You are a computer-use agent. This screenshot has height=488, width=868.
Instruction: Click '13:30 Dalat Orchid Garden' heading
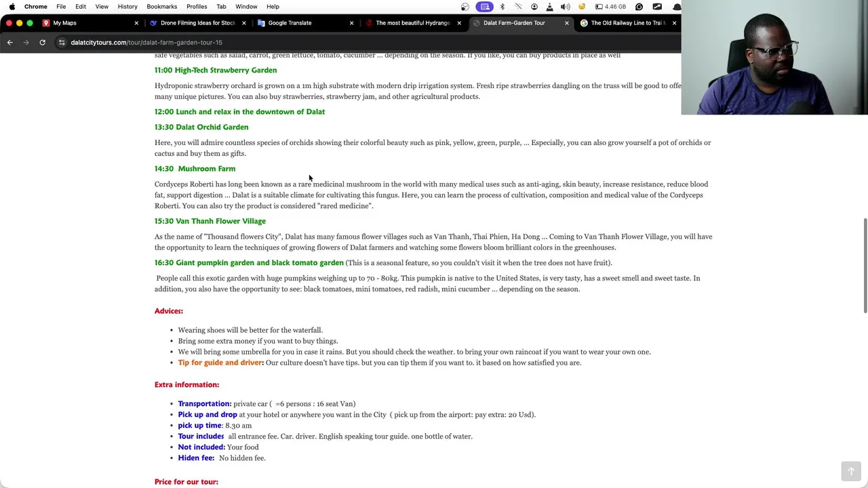(x=201, y=127)
